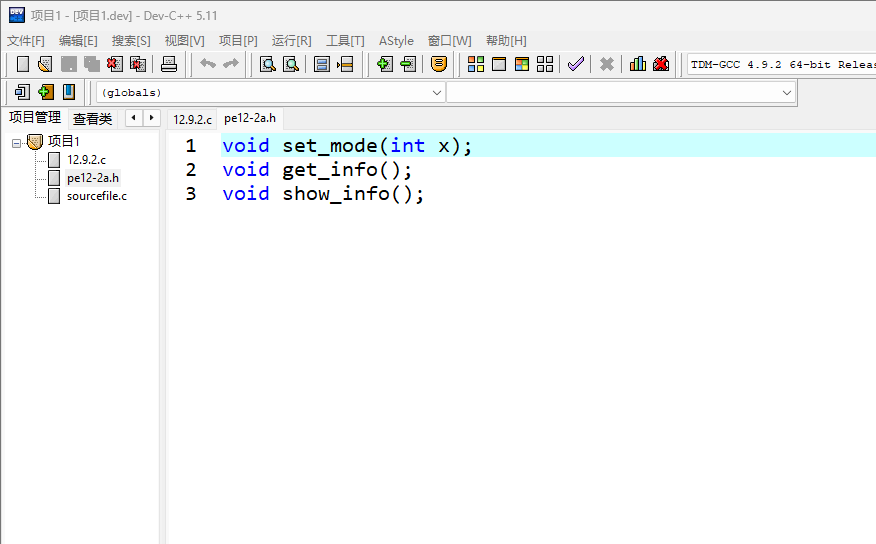Switch to the 查看类 panel tab
The image size is (876, 544).
[93, 119]
